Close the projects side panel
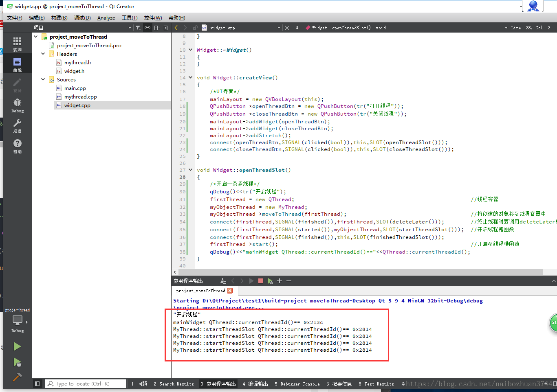557x392 pixels. tap(165, 28)
